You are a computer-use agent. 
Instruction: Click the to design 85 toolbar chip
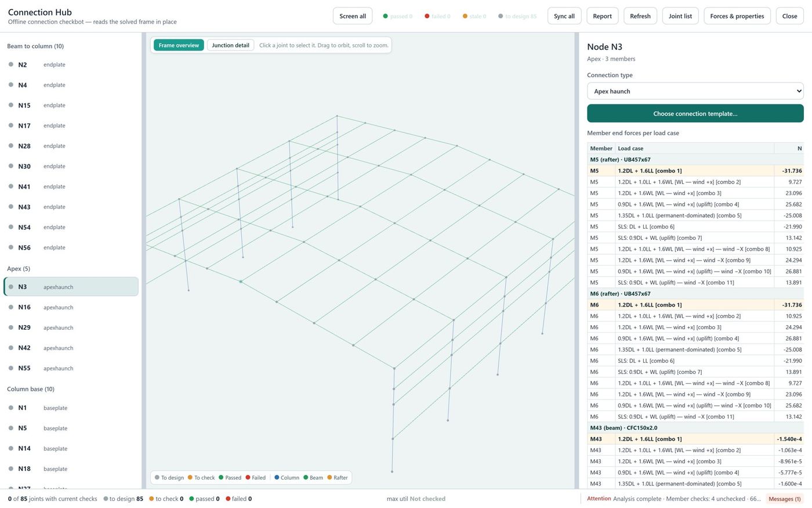pos(517,16)
